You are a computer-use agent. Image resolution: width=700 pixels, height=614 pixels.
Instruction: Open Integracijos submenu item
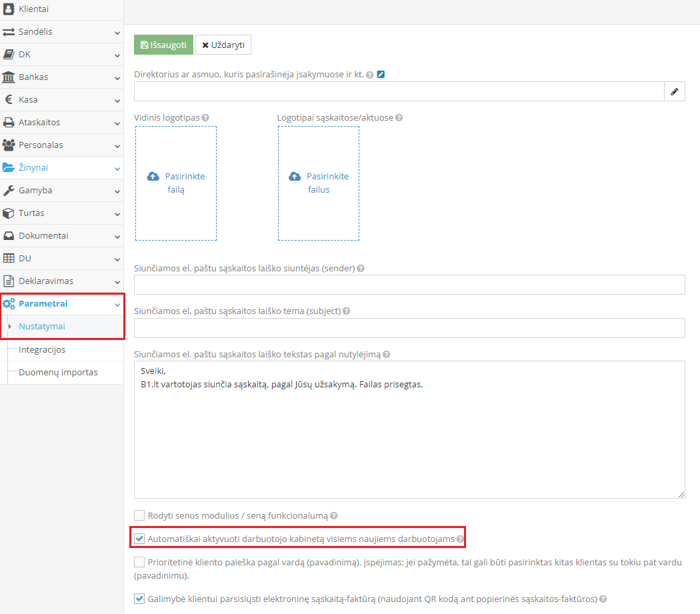42,350
